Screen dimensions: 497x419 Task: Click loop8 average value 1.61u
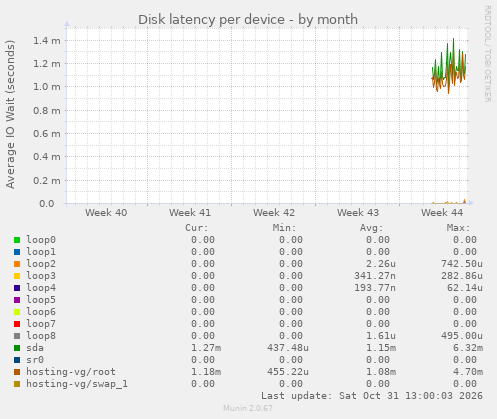[x=381, y=336]
